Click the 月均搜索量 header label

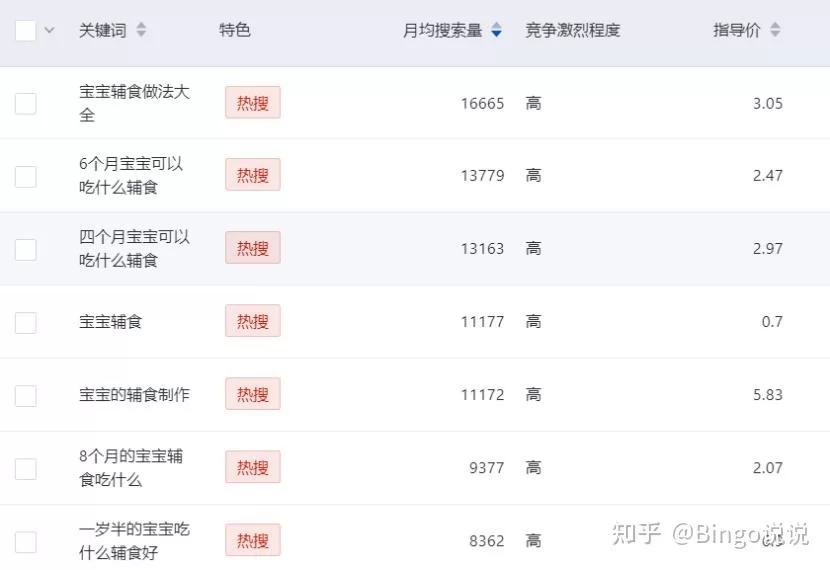442,30
